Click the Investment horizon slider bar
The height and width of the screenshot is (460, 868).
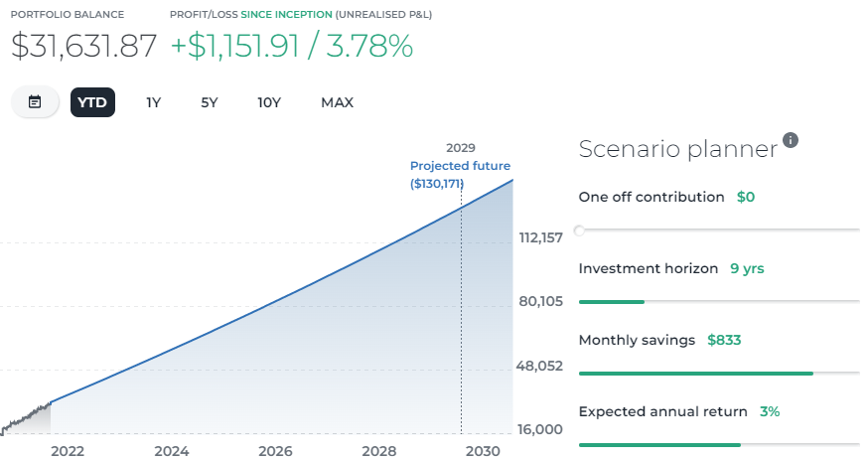pos(718,302)
